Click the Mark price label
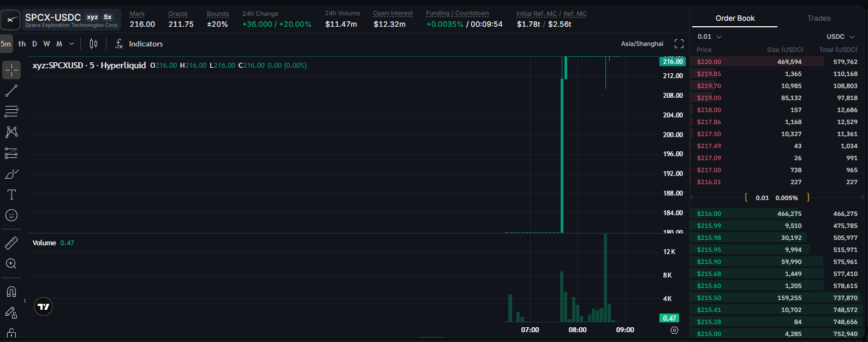The height and width of the screenshot is (342, 868). pyautogui.click(x=137, y=14)
